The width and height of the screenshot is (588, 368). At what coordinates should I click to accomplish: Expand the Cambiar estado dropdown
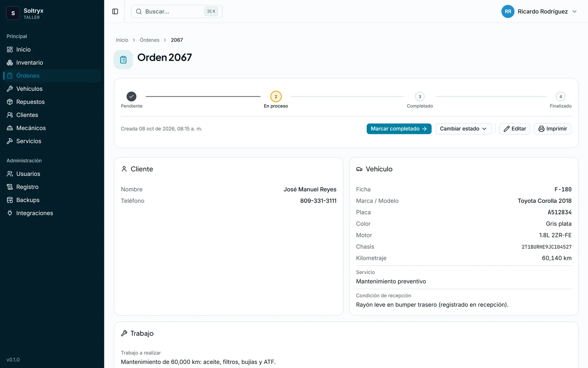tap(463, 129)
